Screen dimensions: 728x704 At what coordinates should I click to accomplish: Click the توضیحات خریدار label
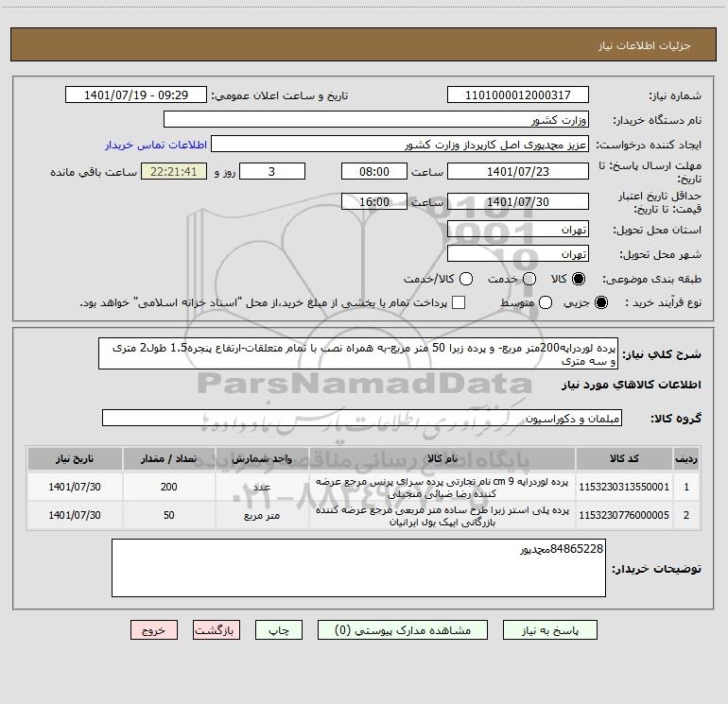(656, 569)
